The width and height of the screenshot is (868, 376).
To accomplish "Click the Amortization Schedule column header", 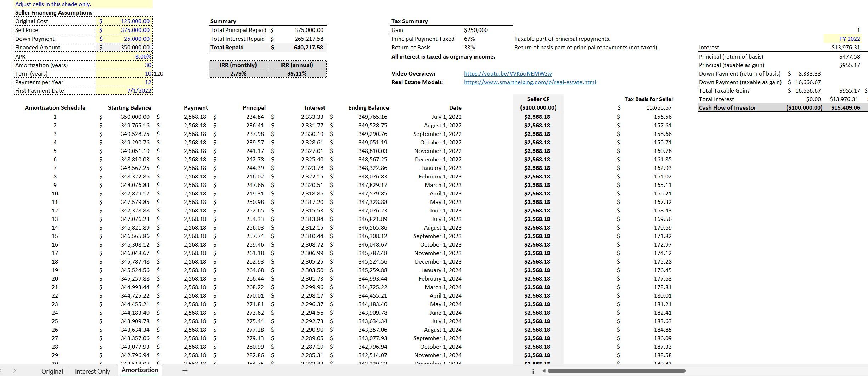I will 55,107.
